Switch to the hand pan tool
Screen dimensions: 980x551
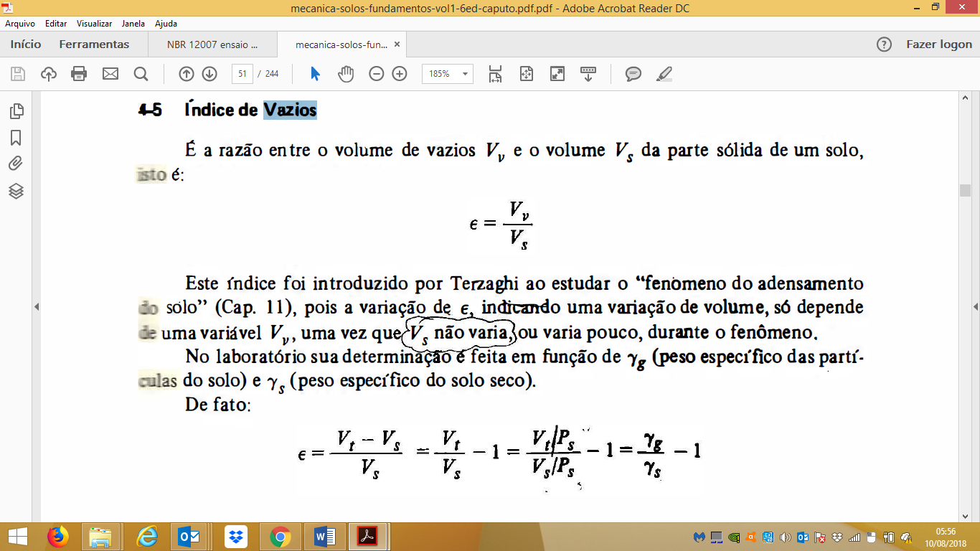(346, 74)
